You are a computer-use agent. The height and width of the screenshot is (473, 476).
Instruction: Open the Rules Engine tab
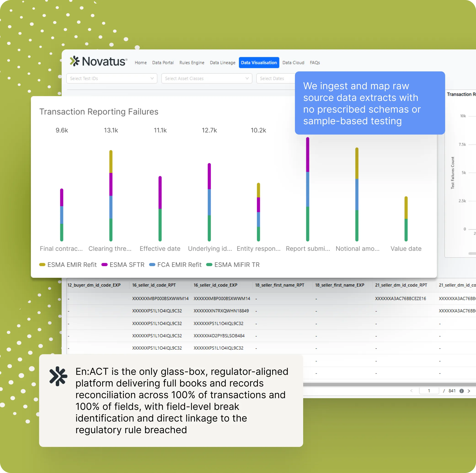click(192, 63)
